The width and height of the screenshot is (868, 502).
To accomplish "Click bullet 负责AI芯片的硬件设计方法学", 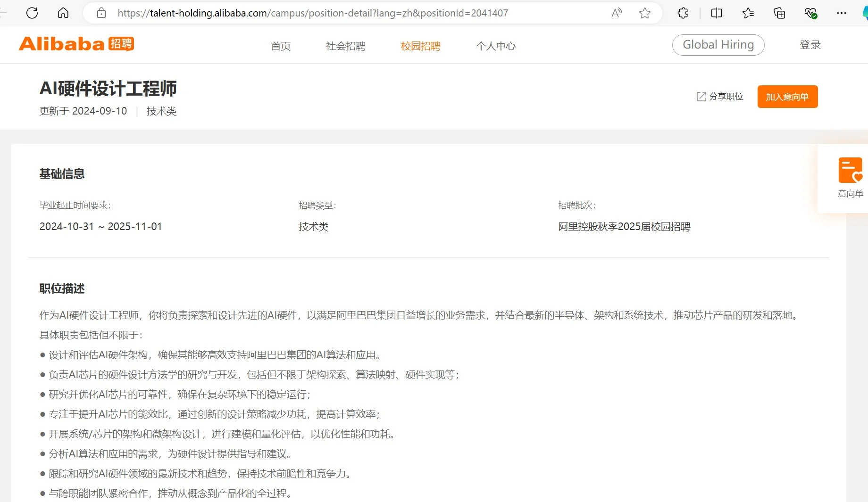I will 249,375.
